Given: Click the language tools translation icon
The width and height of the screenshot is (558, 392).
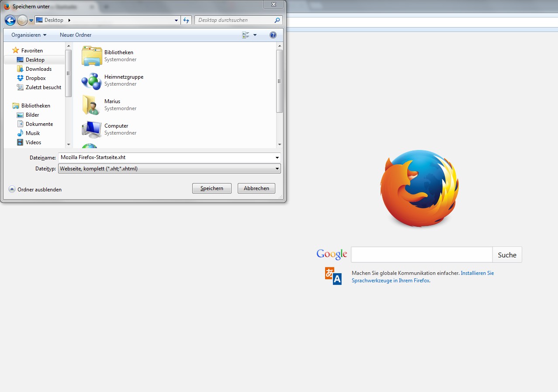Looking at the screenshot, I should (x=333, y=276).
